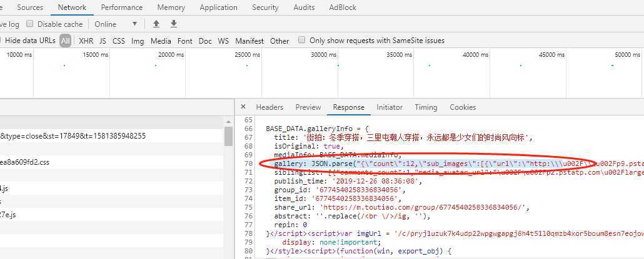Open the Preview detail tab
The image size is (644, 259).
pos(308,107)
